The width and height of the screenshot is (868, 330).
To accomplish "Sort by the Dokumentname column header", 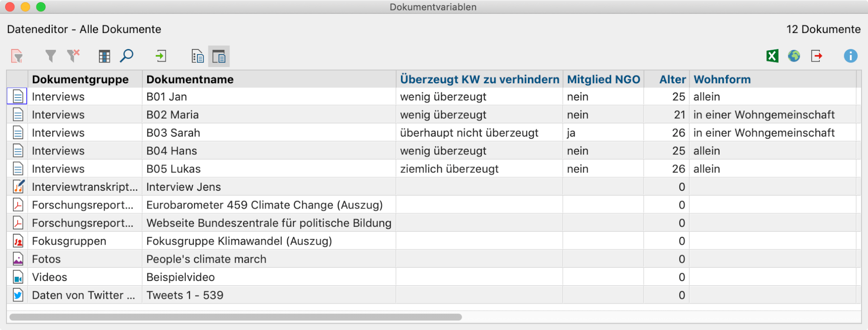I will [269, 79].
